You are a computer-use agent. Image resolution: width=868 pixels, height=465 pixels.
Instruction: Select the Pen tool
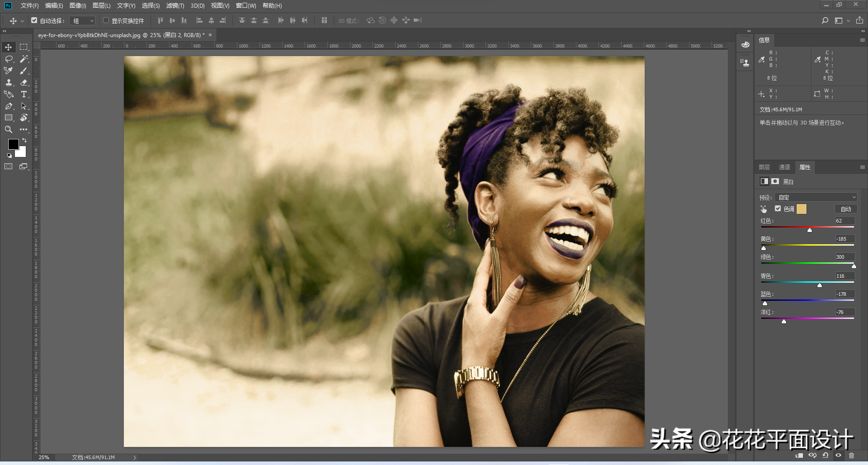(9, 106)
